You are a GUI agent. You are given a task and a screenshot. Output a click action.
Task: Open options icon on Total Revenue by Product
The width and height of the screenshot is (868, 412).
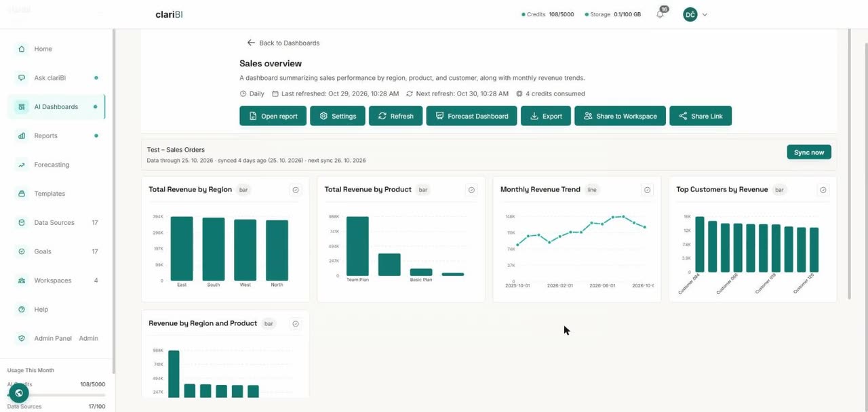[x=471, y=190]
